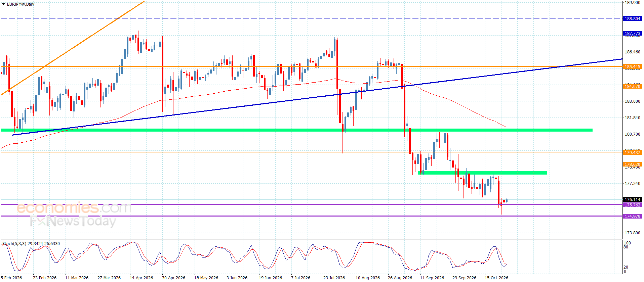Select the 29 Sep 2026 date label
The height and width of the screenshot is (282, 644).
coord(465,278)
